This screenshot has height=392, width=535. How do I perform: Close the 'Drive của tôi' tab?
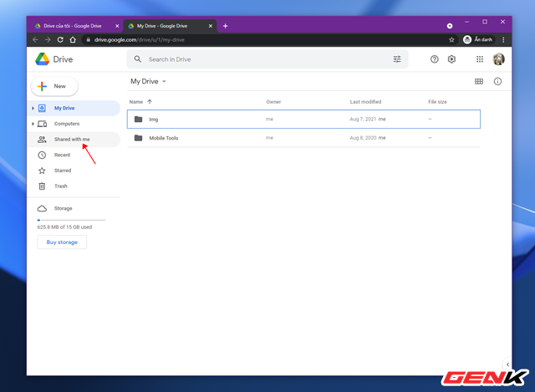117,26
